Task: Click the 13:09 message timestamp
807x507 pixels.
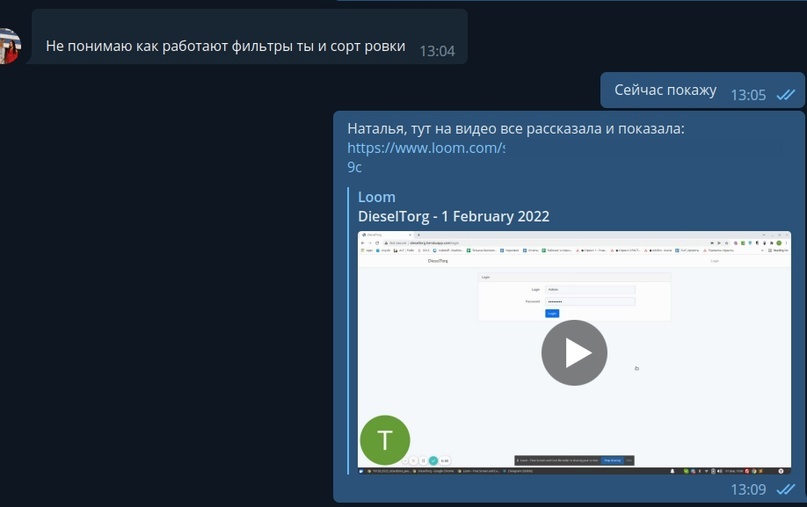Action: point(748,489)
